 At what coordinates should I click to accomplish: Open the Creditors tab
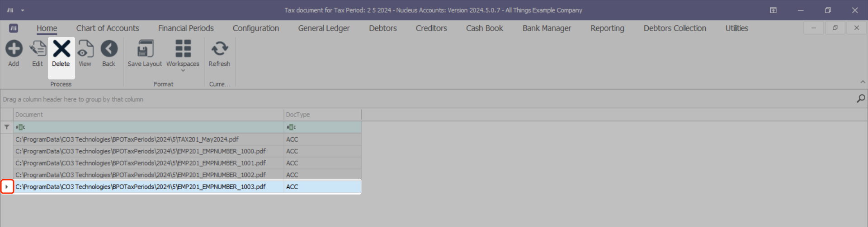click(431, 28)
